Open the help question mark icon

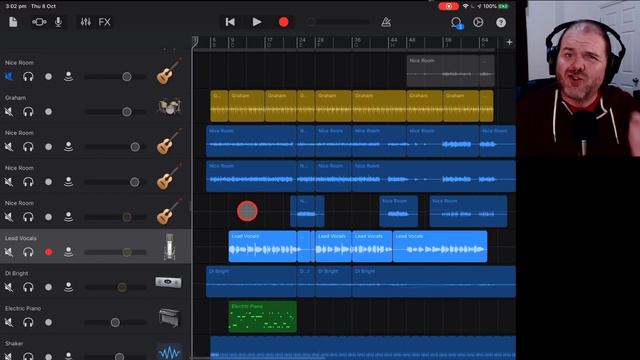(501, 22)
